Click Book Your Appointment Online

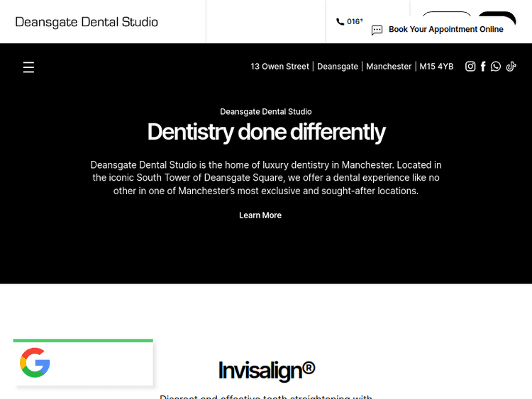click(446, 30)
